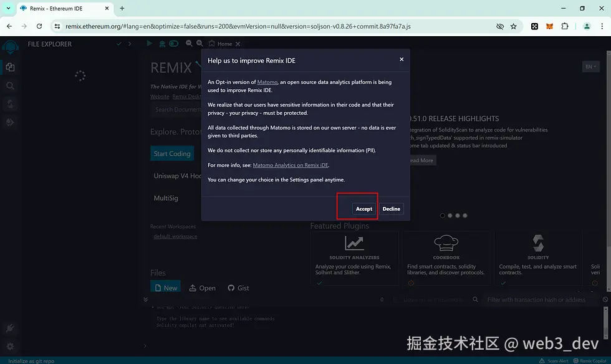Click the terminal prompt chevron
Image resolution: width=611 pixels, height=364 pixels.
pyautogui.click(x=145, y=346)
